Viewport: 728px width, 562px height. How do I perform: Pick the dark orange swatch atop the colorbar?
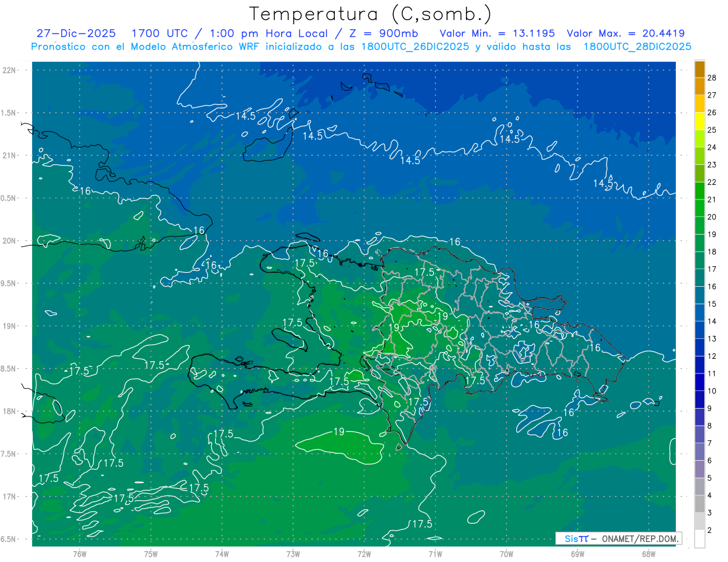[x=700, y=69]
